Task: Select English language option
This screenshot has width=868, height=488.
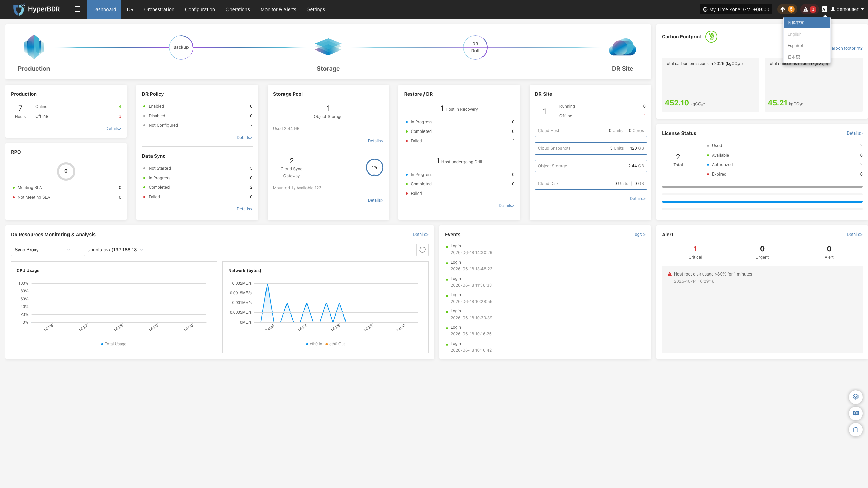Action: pos(807,34)
